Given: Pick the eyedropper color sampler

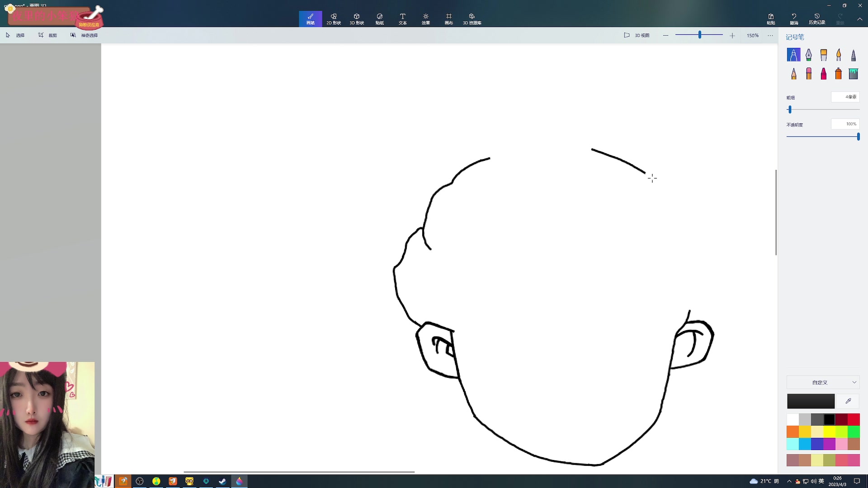Looking at the screenshot, I should click(848, 401).
